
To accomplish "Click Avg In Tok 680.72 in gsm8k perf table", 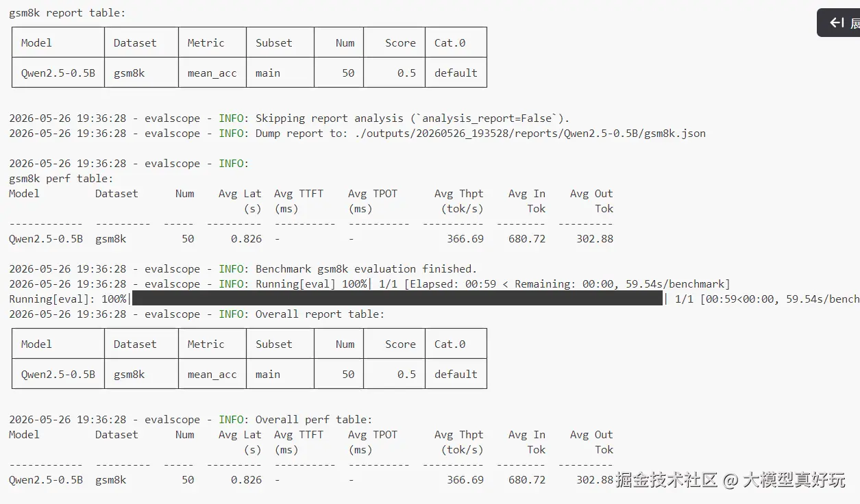I will click(x=527, y=239).
